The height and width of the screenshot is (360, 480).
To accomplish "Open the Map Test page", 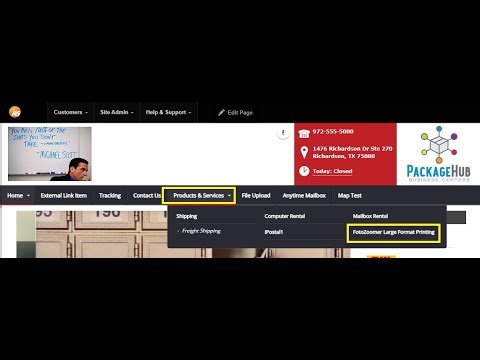I will pos(350,196).
